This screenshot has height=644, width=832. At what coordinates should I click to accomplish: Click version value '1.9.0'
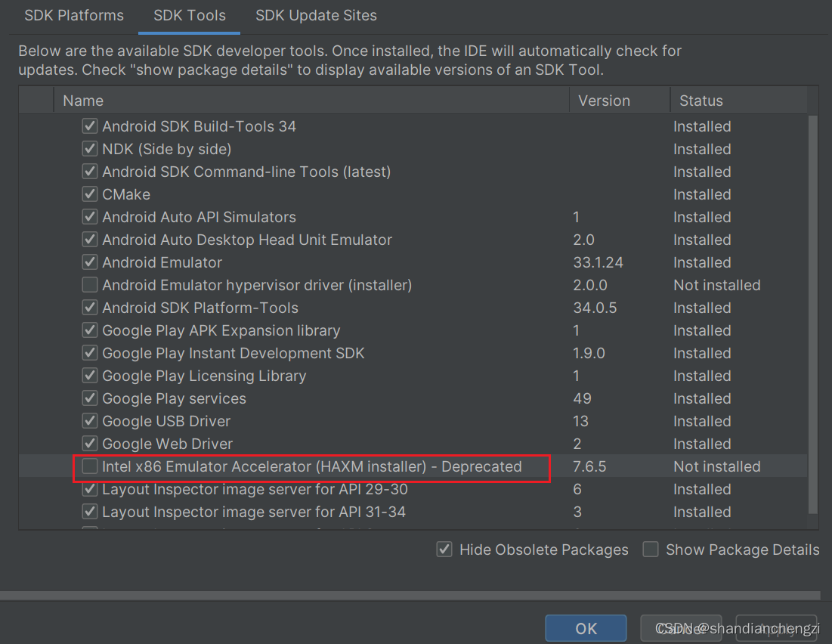coord(589,353)
